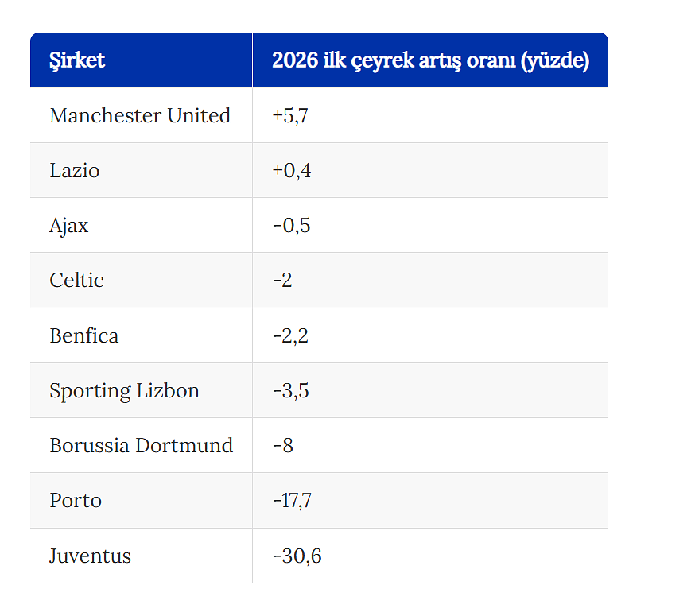Select the Benfica company cell
Screen dimensions: 695x616
click(83, 335)
